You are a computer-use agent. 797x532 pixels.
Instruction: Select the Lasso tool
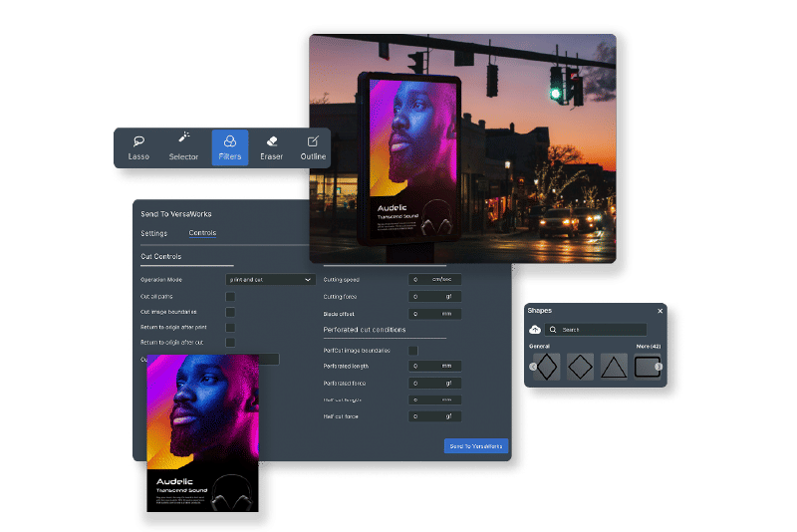click(139, 147)
